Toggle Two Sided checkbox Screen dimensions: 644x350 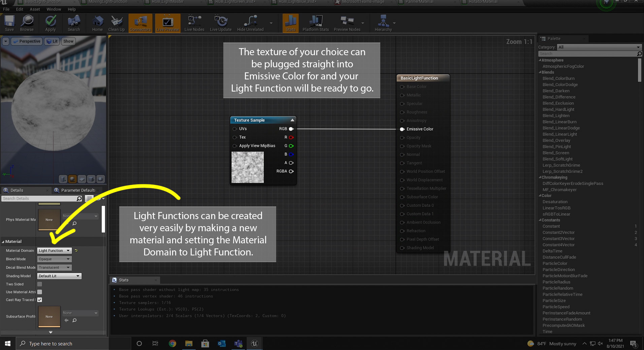[x=40, y=284]
